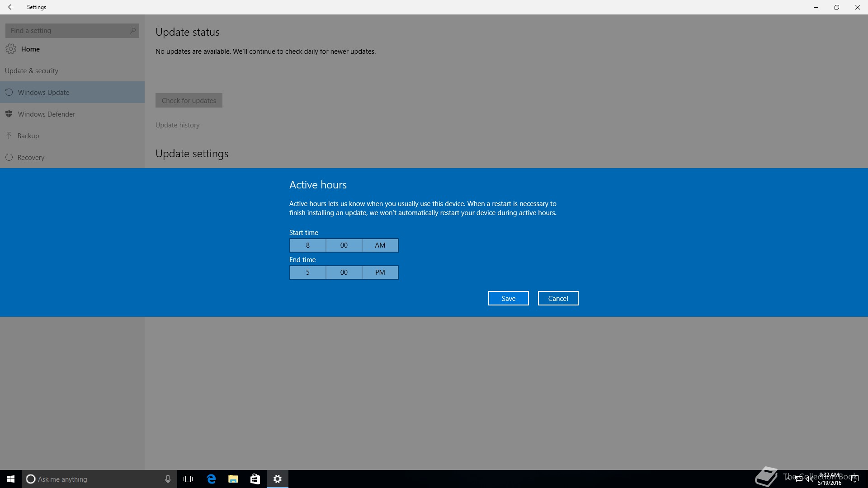
Task: Click the Windows Update refresh icon
Action: point(9,92)
